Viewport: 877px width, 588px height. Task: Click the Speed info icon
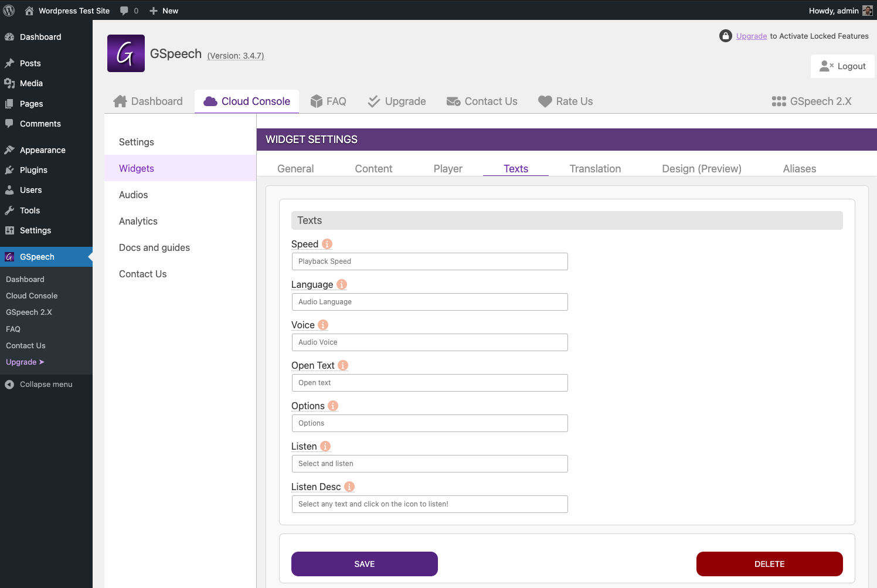(327, 244)
